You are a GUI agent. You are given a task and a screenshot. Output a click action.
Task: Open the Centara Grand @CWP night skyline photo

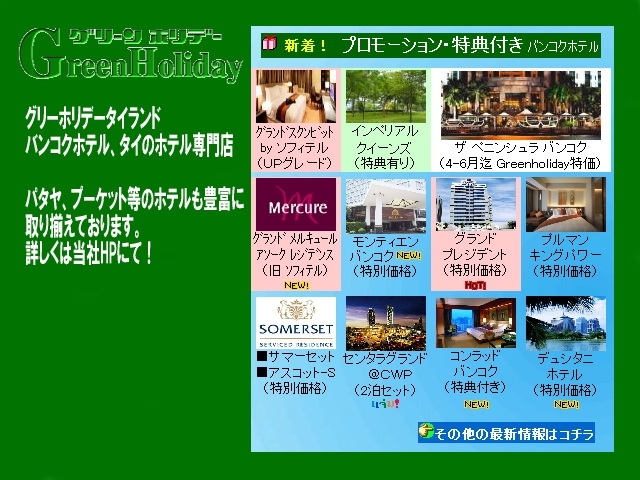386,323
